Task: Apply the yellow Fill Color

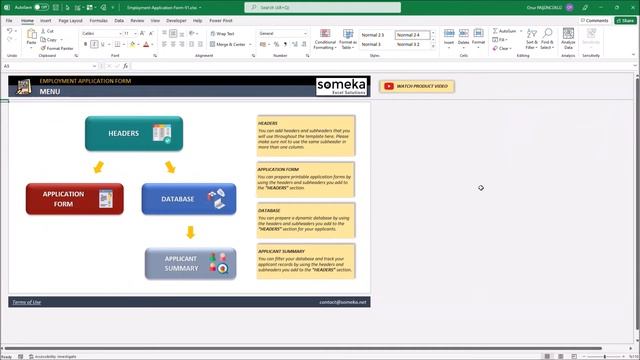Action: 132,44
